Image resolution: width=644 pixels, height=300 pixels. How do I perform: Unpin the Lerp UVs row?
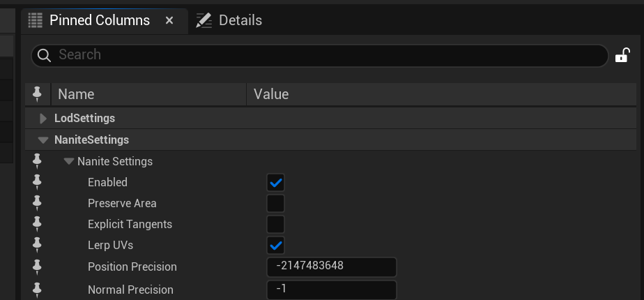(x=37, y=245)
